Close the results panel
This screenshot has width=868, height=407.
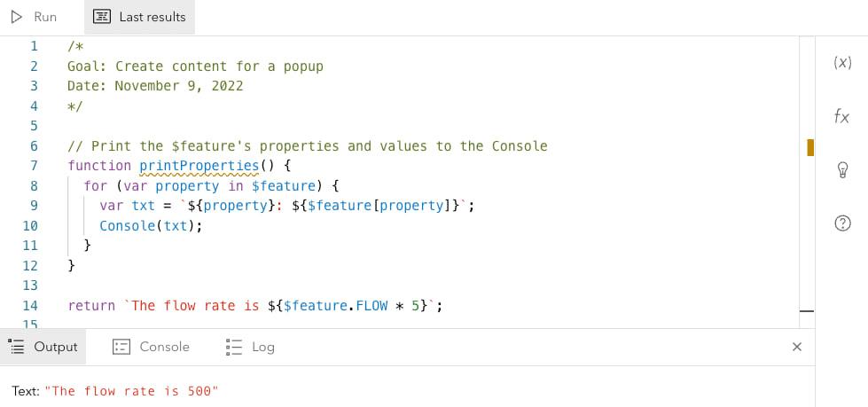click(x=796, y=347)
